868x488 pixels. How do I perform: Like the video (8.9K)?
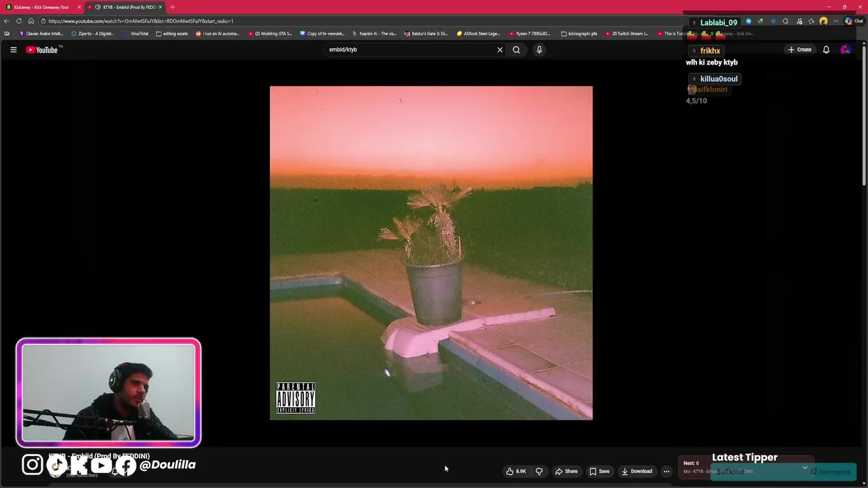(516, 471)
